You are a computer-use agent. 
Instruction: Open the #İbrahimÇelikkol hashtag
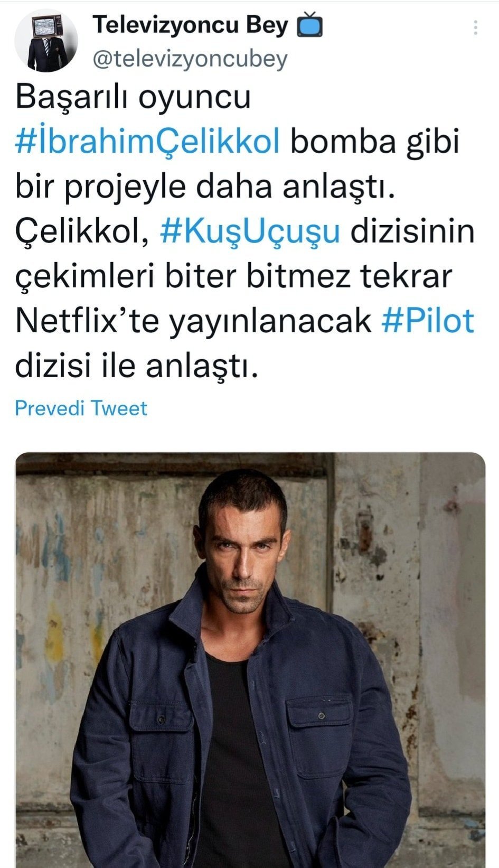pyautogui.click(x=147, y=142)
